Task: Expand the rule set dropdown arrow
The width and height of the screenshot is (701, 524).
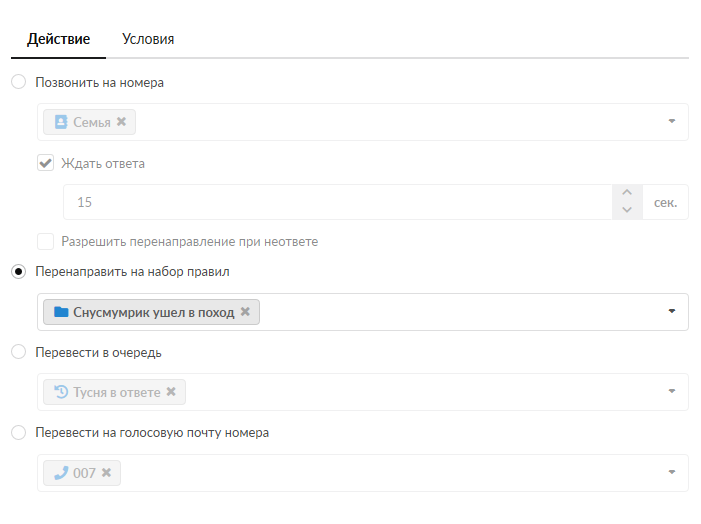Action: tap(672, 312)
